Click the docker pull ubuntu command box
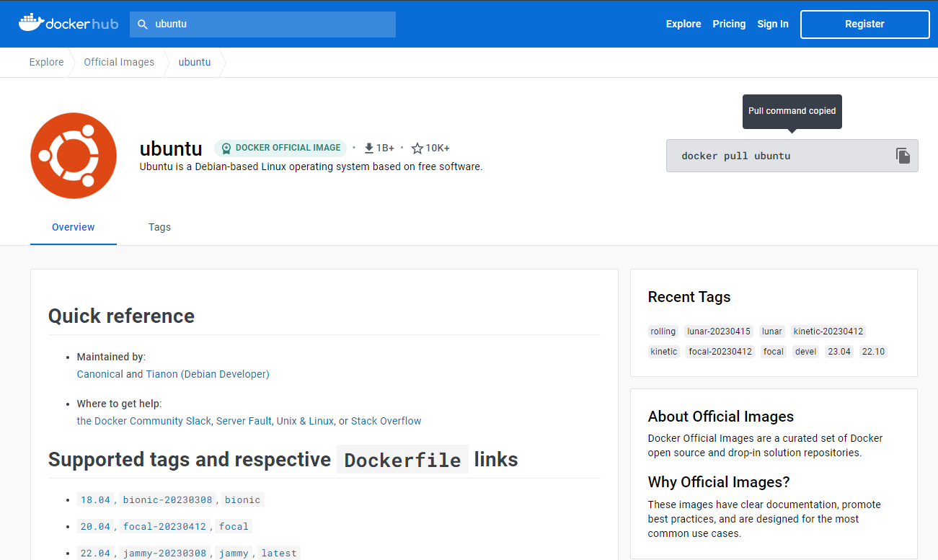The image size is (938, 560). (x=792, y=156)
